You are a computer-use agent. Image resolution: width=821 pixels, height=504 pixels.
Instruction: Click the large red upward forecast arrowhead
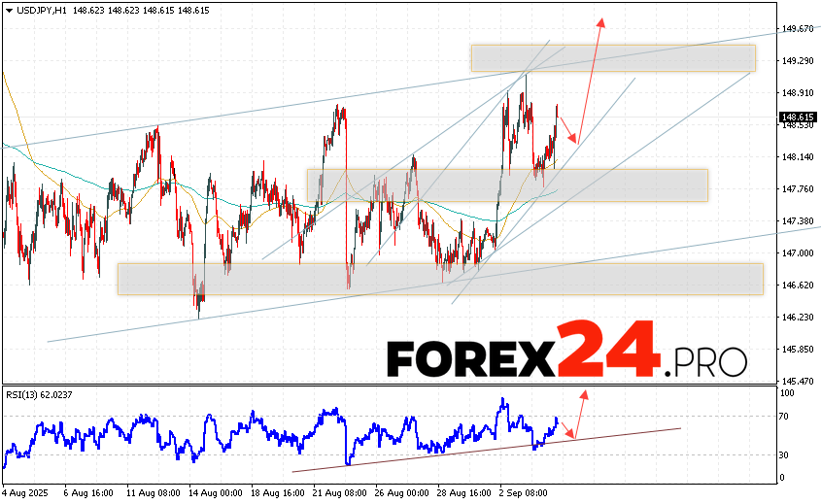(x=601, y=23)
